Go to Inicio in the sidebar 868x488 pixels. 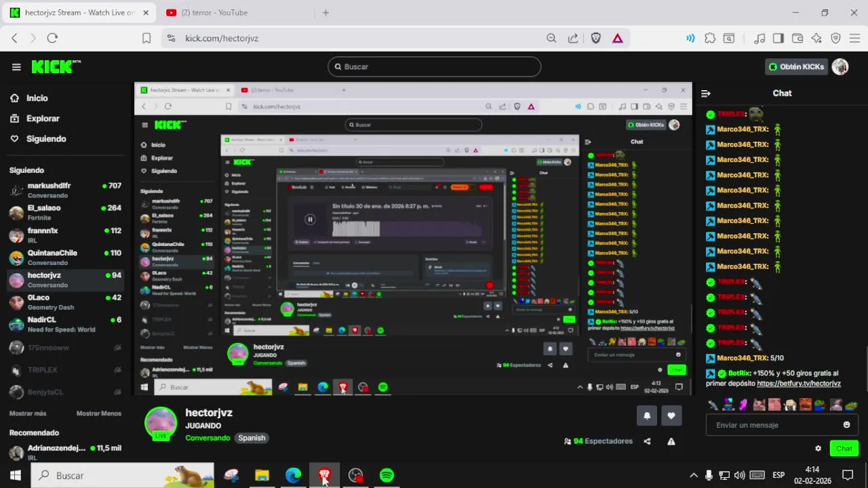tap(37, 98)
